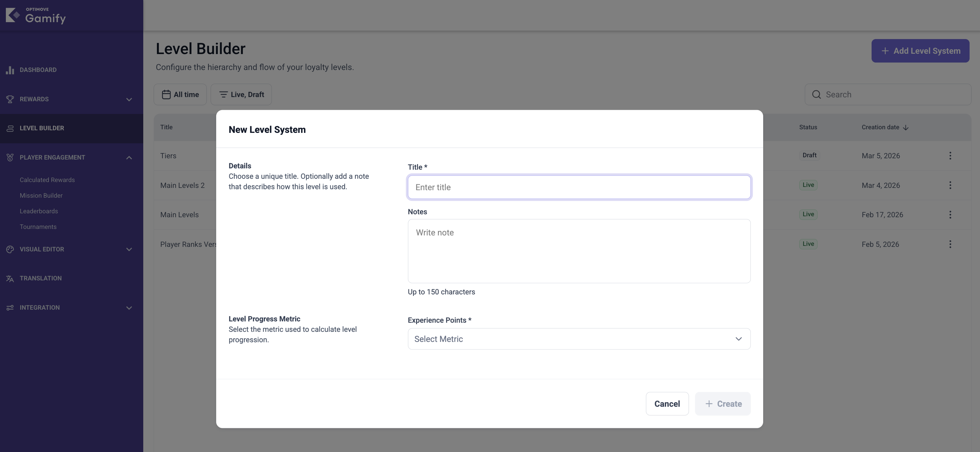Click the Rewards trophy icon
The image size is (980, 452).
10,99
